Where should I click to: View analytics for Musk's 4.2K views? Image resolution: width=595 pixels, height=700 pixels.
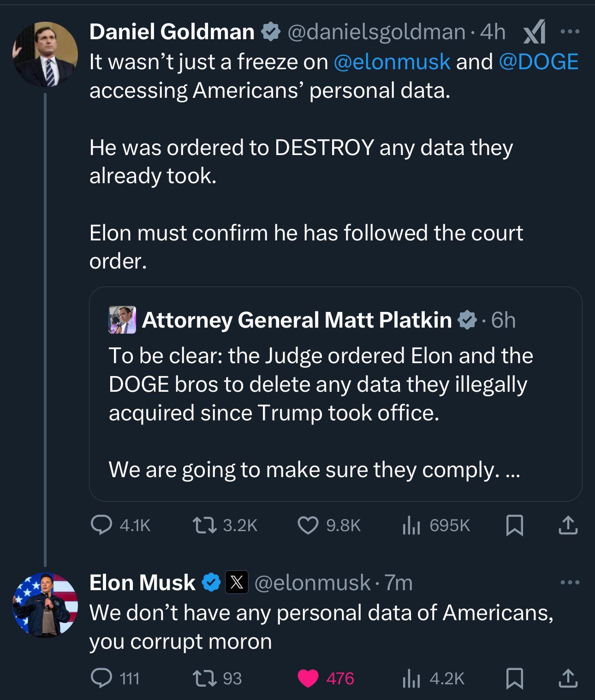click(x=411, y=678)
